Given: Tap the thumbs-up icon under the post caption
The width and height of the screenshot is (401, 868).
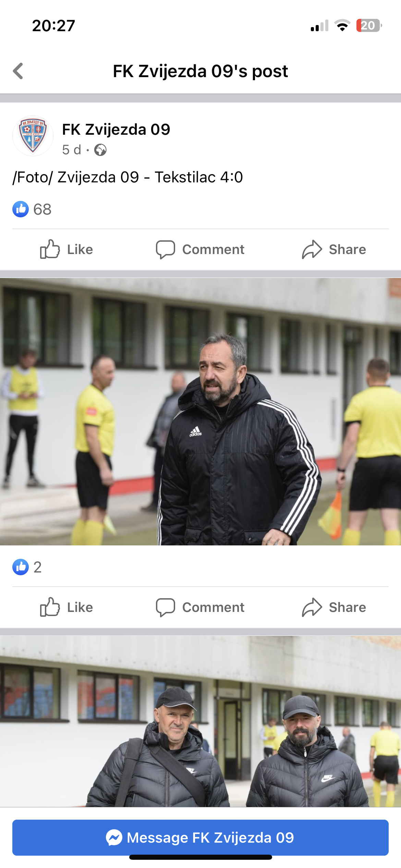Looking at the screenshot, I should click(x=50, y=249).
